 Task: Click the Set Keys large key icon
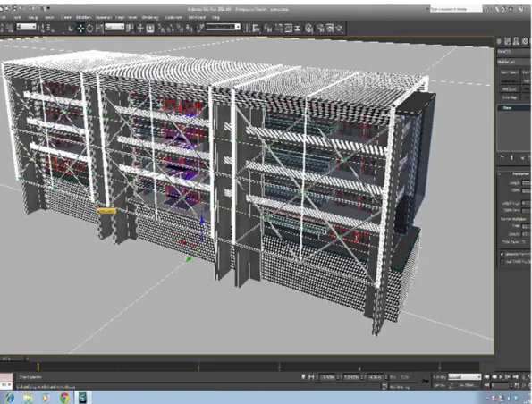point(425,381)
